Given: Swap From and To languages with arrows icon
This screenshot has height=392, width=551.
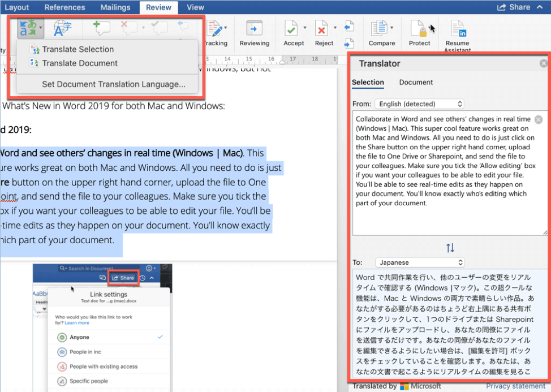Looking at the screenshot, I should [450, 248].
